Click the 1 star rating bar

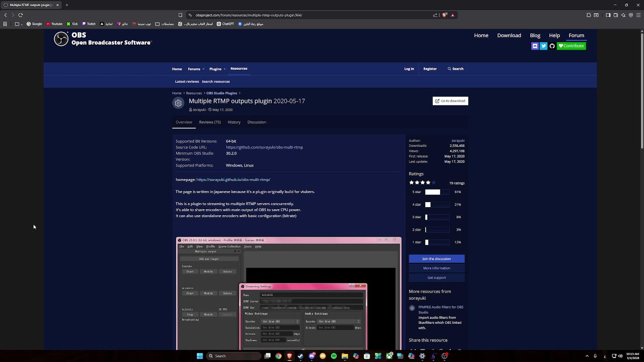[x=437, y=242]
